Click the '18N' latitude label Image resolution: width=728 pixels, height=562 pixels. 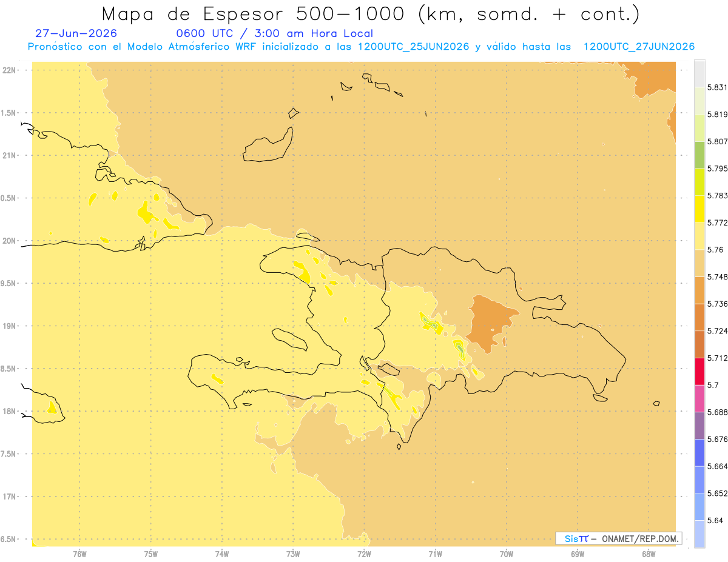point(9,412)
